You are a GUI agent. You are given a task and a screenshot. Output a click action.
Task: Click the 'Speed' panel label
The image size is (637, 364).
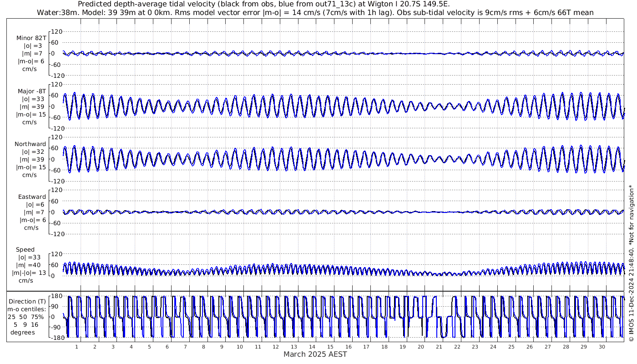click(x=25, y=249)
